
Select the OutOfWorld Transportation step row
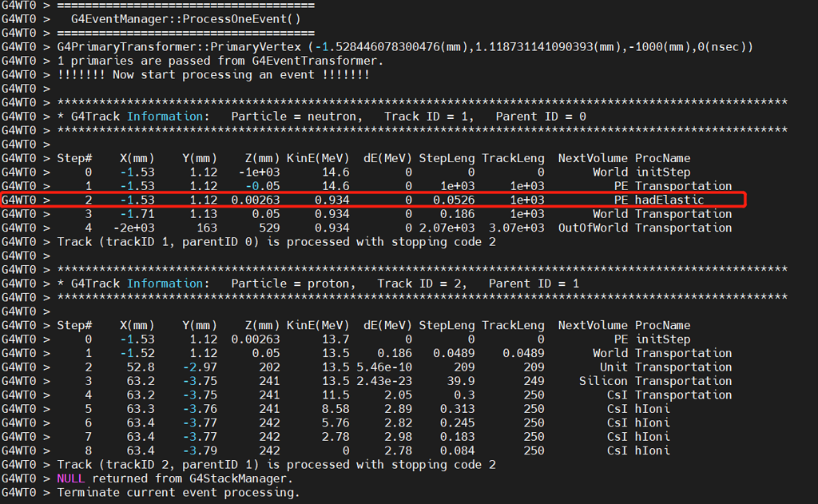click(x=359, y=228)
